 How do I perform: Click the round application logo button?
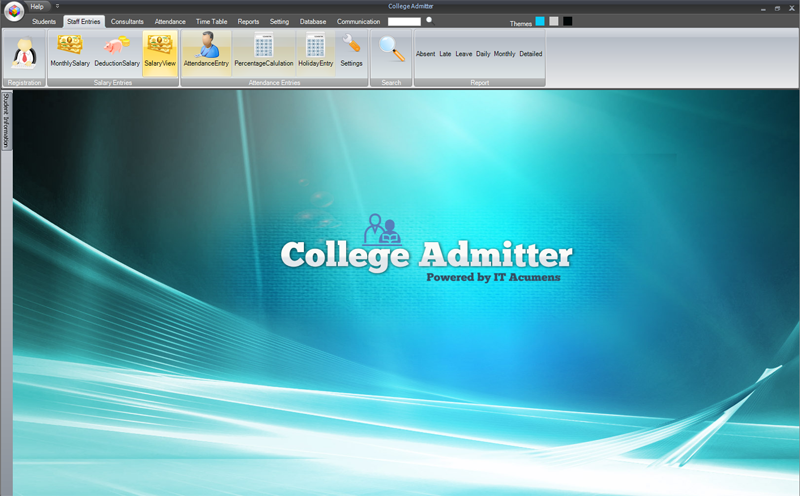click(x=14, y=11)
